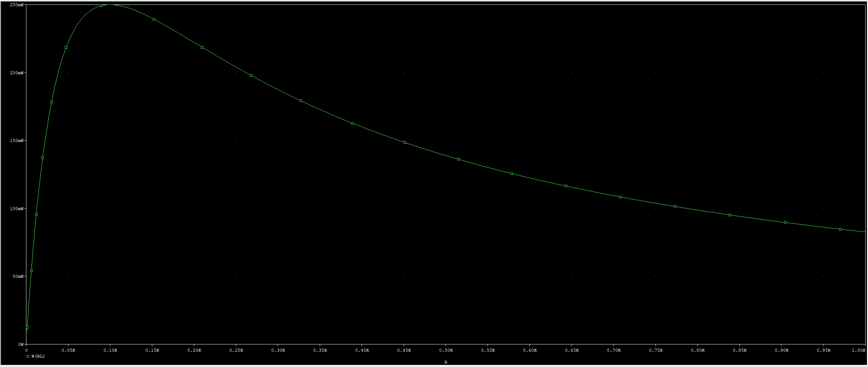Select the 0.10K x-axis label
868x367 pixels.
tap(110, 350)
